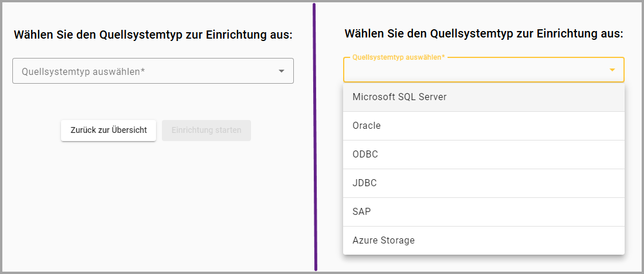Select Microsoft SQL Server from the list
Viewport: 644px width, 274px height.
399,97
